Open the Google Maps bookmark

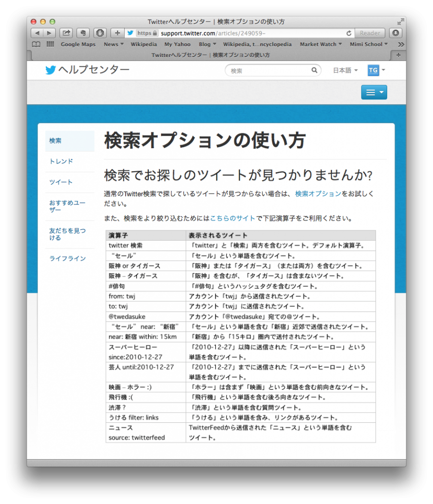[x=78, y=44]
